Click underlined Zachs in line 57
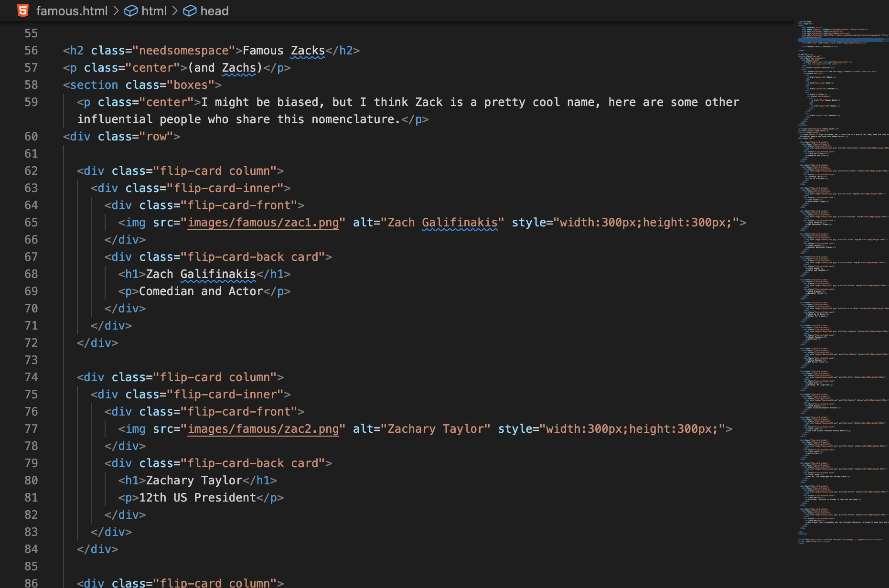Image resolution: width=889 pixels, height=588 pixels. tap(239, 68)
